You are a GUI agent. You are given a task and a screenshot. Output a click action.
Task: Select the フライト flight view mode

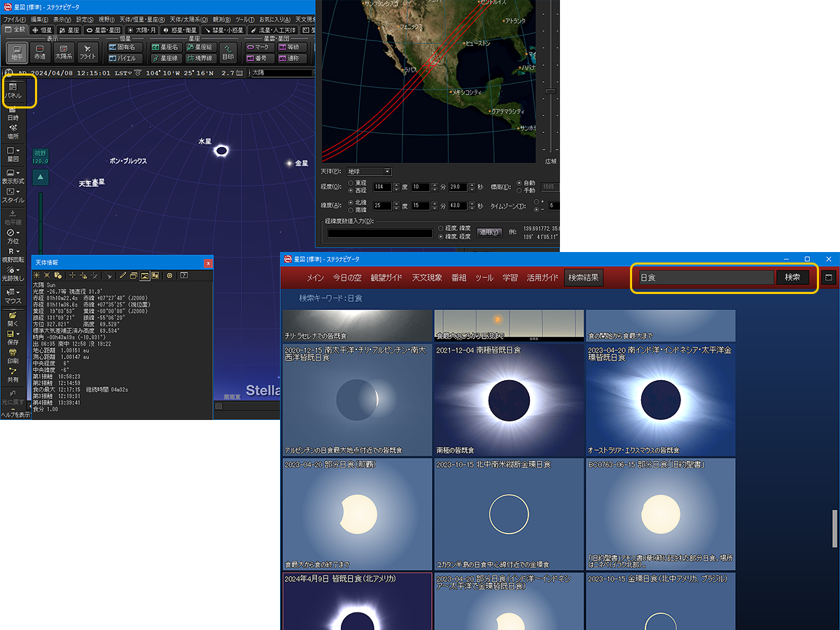point(87,52)
